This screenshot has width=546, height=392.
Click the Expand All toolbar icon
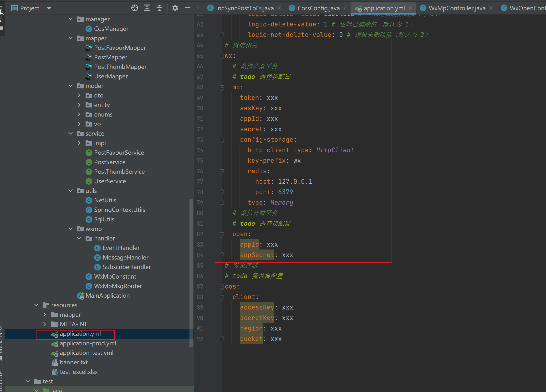[x=147, y=8]
